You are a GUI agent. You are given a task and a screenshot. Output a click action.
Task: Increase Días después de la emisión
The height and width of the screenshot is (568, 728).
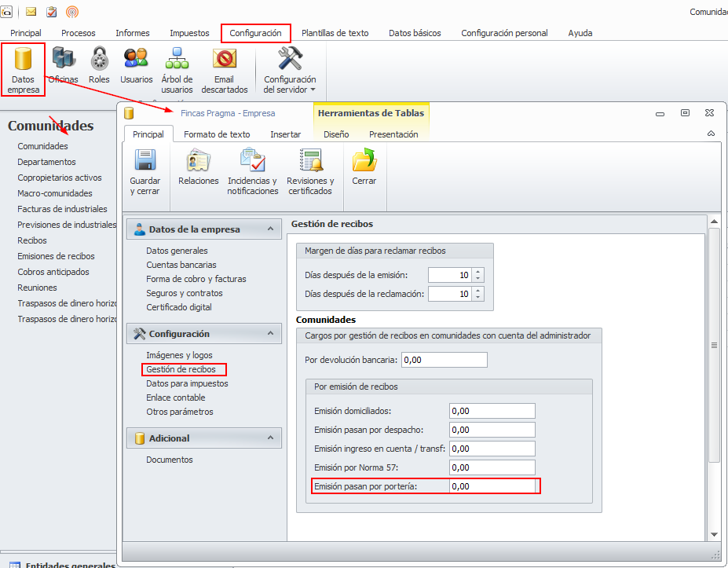477,272
